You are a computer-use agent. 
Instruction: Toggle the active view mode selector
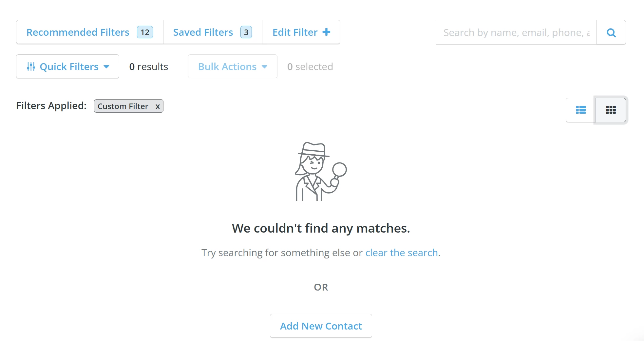pyautogui.click(x=611, y=110)
